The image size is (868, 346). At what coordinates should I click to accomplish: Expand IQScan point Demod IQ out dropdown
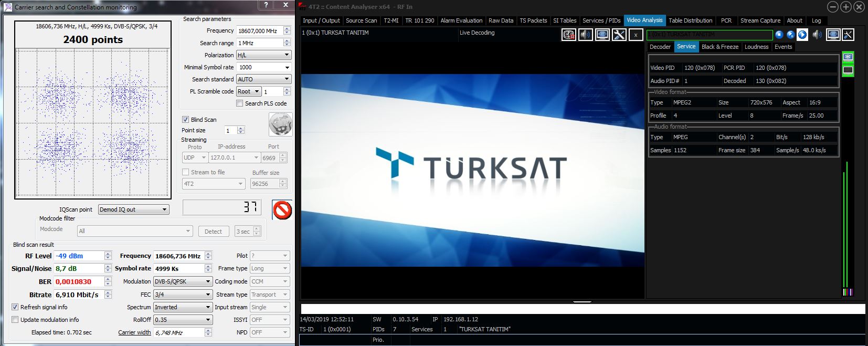click(134, 209)
